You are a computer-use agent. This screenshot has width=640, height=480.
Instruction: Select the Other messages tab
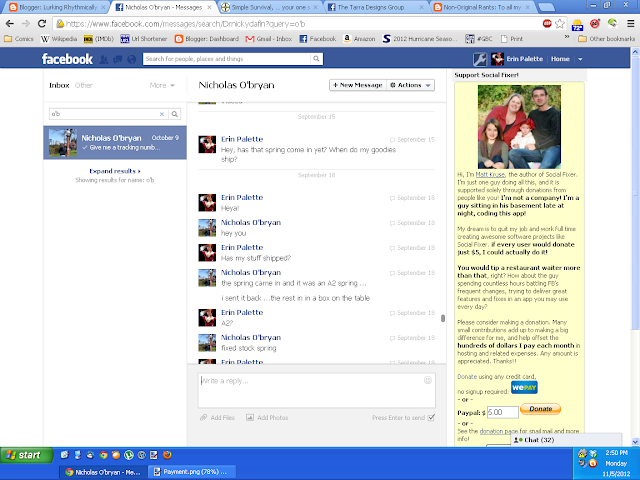pos(84,85)
